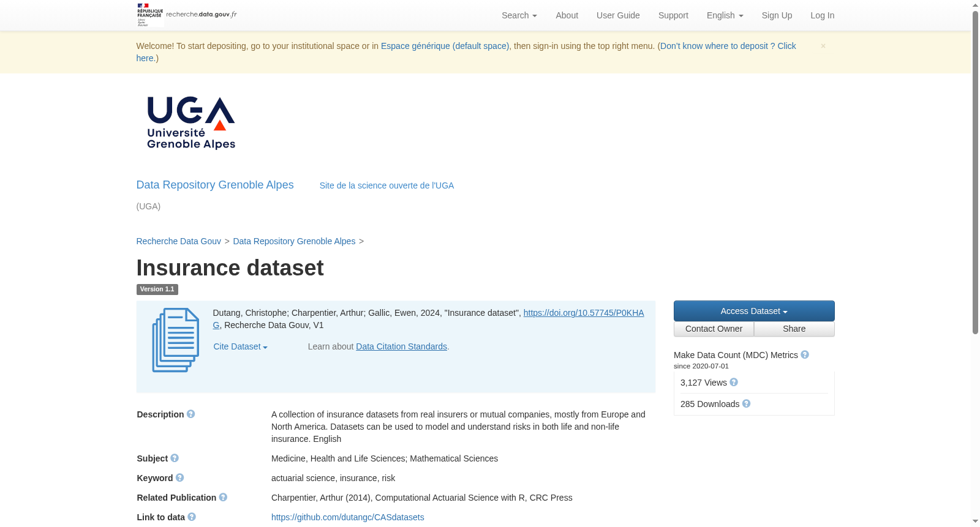Visit Site de la science ouverte de l'UGA
The height and width of the screenshot is (527, 980).
[386, 185]
